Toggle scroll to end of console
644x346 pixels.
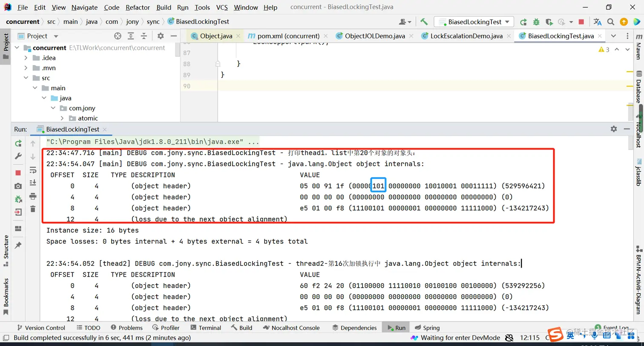pyautogui.click(x=33, y=183)
